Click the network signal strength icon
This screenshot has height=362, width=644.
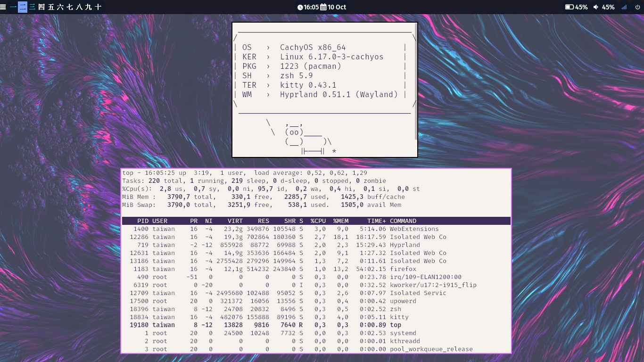pos(624,7)
